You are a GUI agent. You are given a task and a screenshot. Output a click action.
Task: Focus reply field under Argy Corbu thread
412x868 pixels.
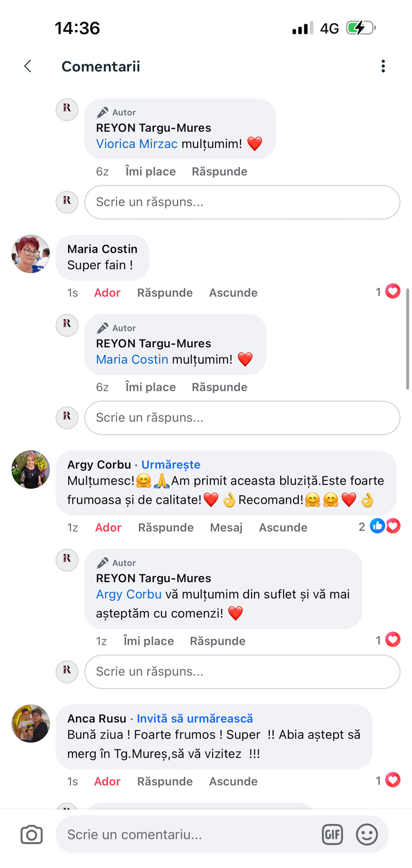[x=242, y=672]
